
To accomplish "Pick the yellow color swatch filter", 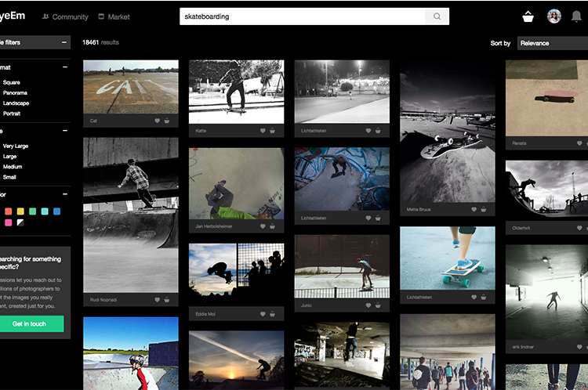I will click(20, 211).
